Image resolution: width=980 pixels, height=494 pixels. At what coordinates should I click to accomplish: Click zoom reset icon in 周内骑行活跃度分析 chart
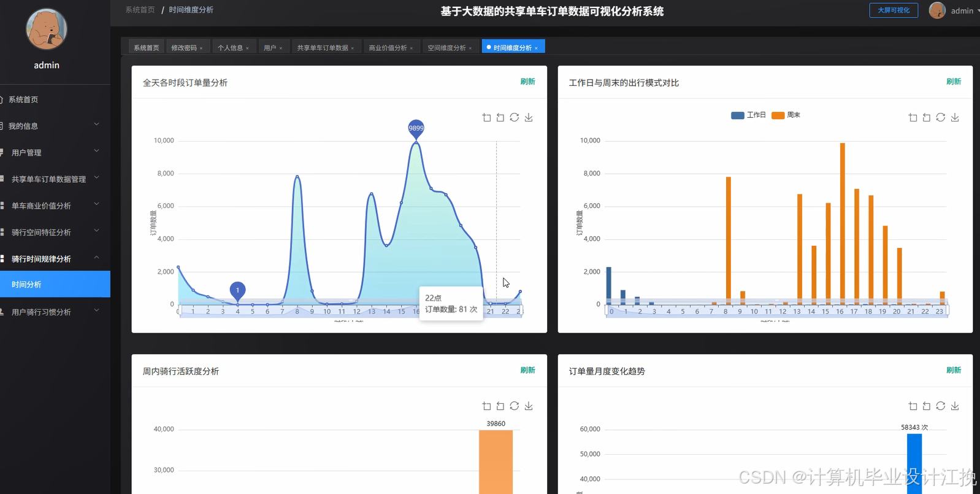pyautogui.click(x=500, y=406)
